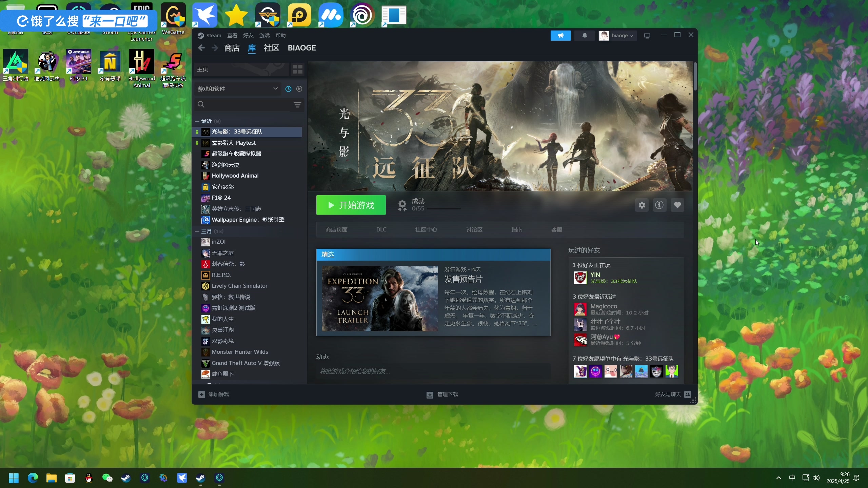This screenshot has width=868, height=488.
Task: Open File Explorer from taskbar
Action: [51, 478]
